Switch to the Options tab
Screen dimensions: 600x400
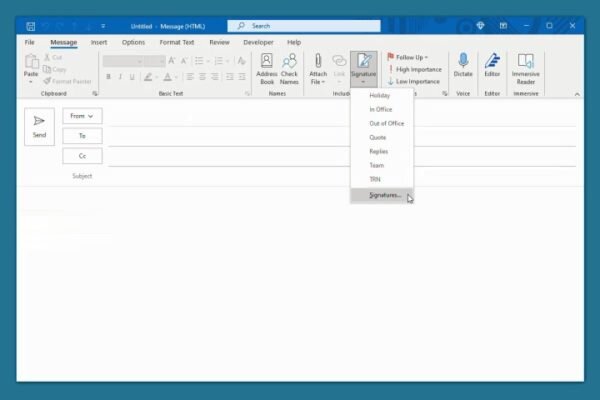click(x=133, y=42)
